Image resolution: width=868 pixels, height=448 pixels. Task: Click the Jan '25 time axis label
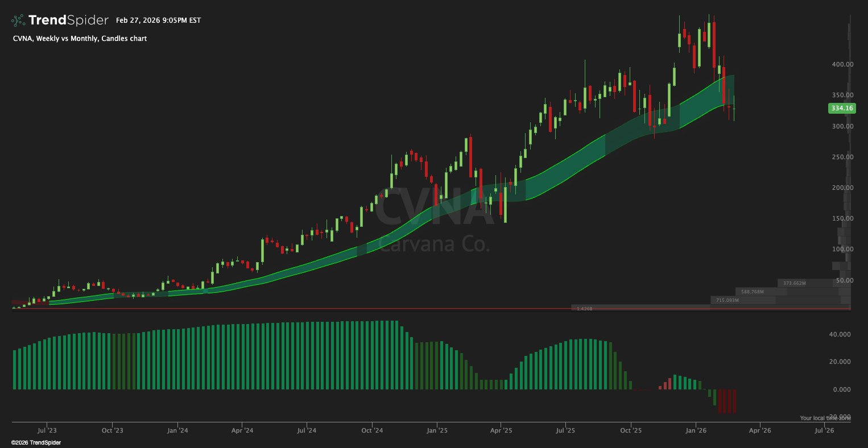437,431
